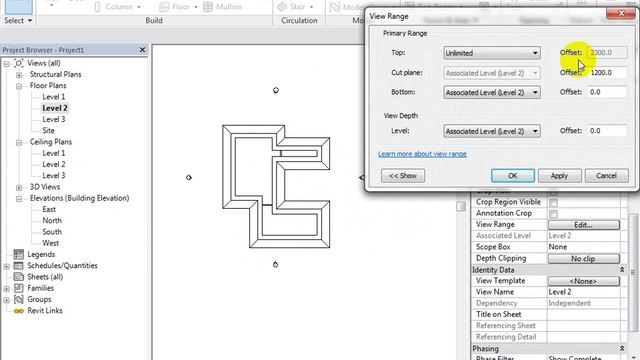Open the Floor tool dropdown arrow
Screen dimensions: 640x360
(196, 7)
